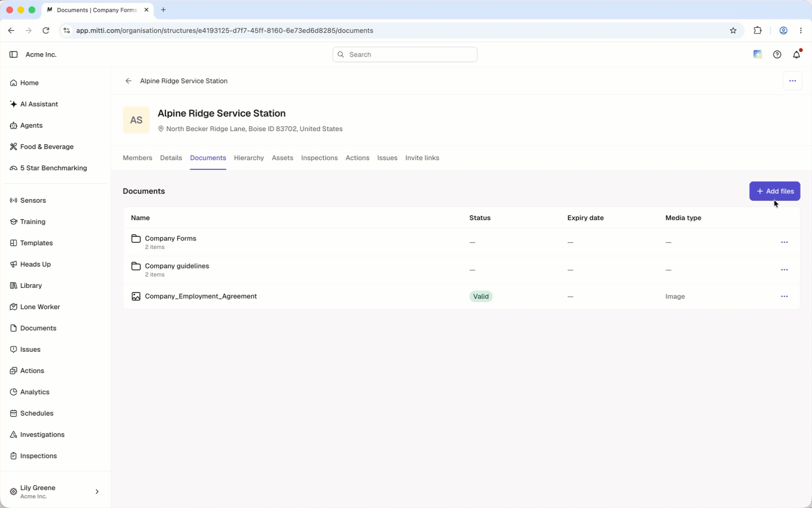The height and width of the screenshot is (508, 812).
Task: Open the Company Forms folder
Action: (170, 239)
